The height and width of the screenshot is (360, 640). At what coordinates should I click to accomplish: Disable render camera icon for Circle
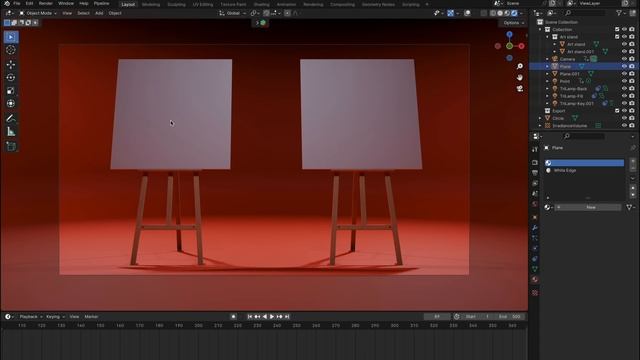(632, 118)
